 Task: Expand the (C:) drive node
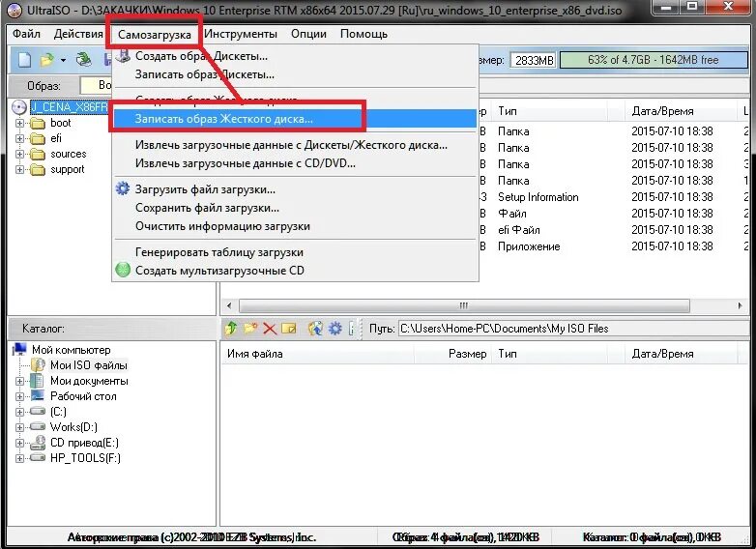(x=19, y=412)
